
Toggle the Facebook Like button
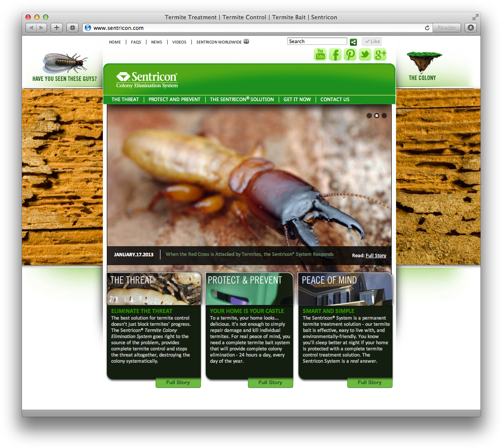click(x=372, y=41)
